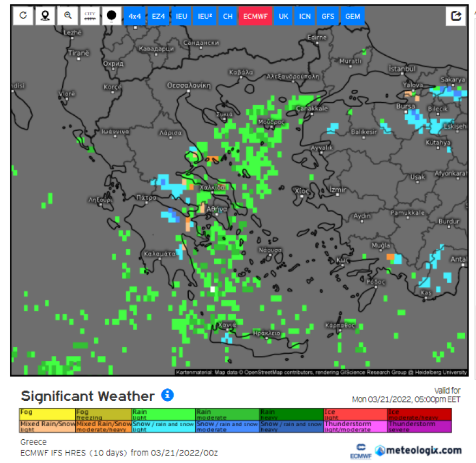Screen dimensions: 476x463
Task: Switch to the IEU model
Action: click(x=181, y=16)
